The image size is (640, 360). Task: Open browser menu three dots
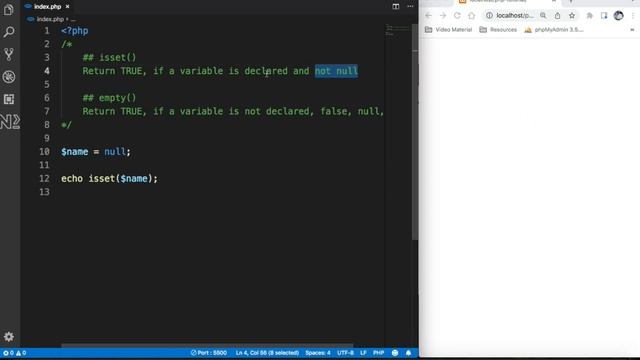click(633, 16)
